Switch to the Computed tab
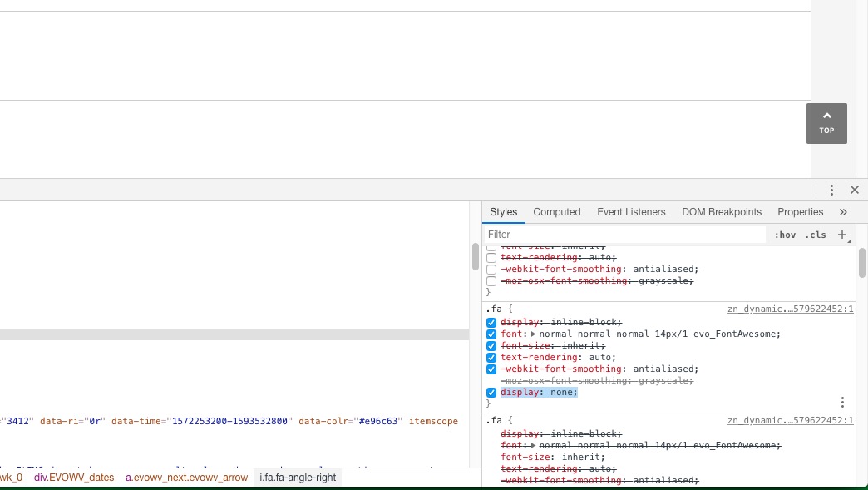This screenshot has width=868, height=490. click(x=557, y=212)
